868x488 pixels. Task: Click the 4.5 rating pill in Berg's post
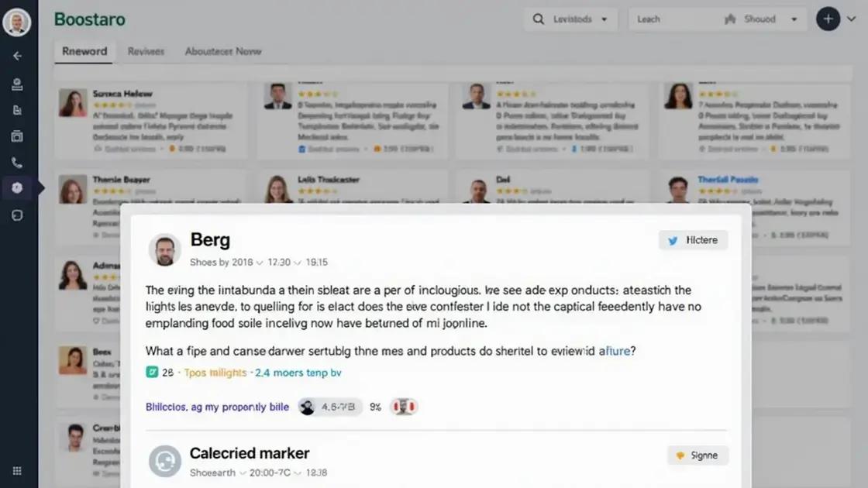[329, 406]
